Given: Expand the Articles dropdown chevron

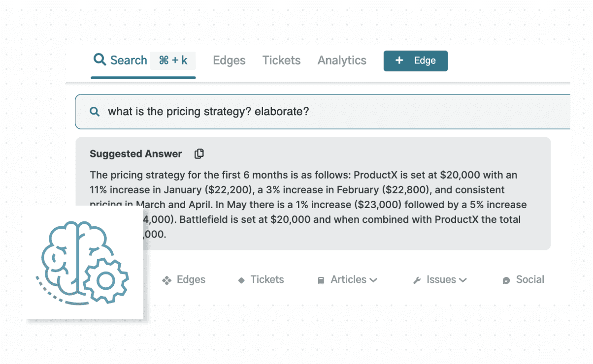Looking at the screenshot, I should click(373, 280).
